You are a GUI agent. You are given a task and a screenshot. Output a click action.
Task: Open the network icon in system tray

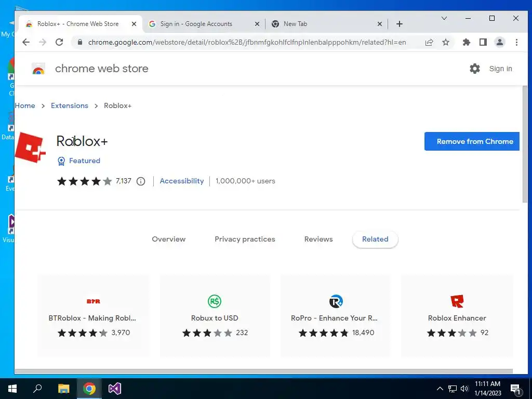click(x=453, y=389)
